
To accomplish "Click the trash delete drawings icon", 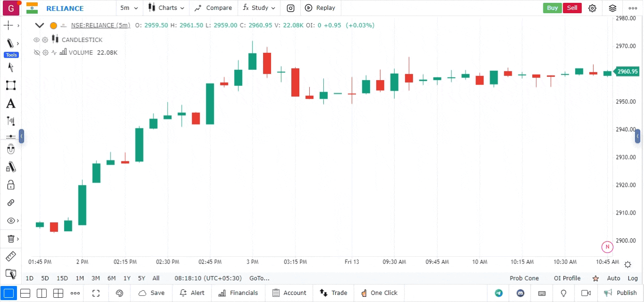I will pos(10,239).
